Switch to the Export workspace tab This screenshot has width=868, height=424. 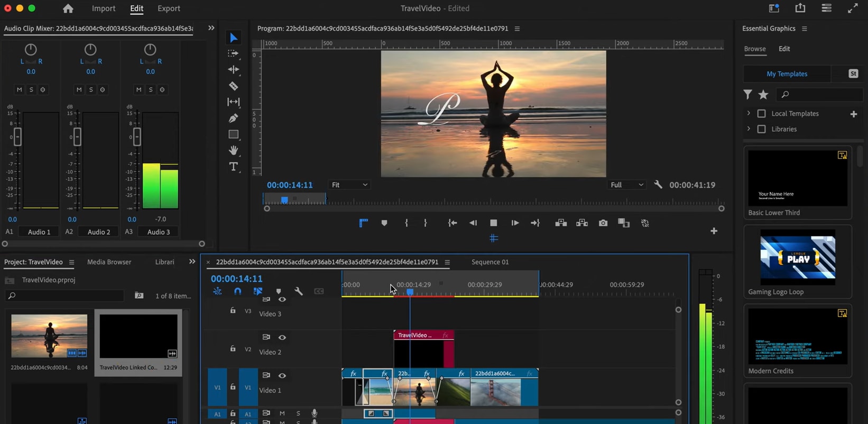click(x=169, y=8)
